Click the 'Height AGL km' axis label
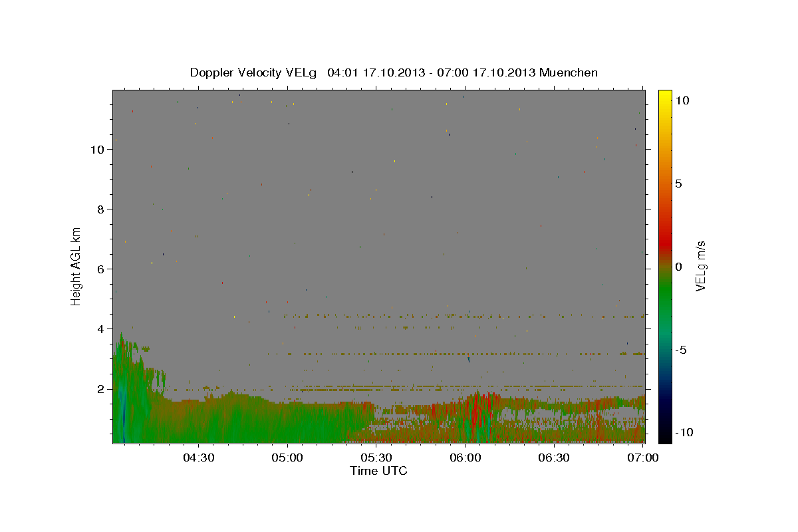Image resolution: width=798 pixels, height=532 pixels. pyautogui.click(x=76, y=266)
